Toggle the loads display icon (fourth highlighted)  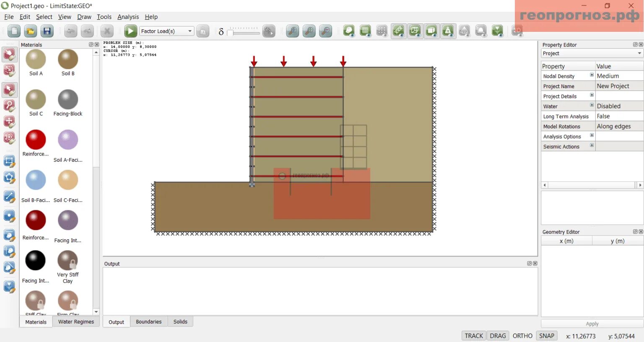(448, 31)
